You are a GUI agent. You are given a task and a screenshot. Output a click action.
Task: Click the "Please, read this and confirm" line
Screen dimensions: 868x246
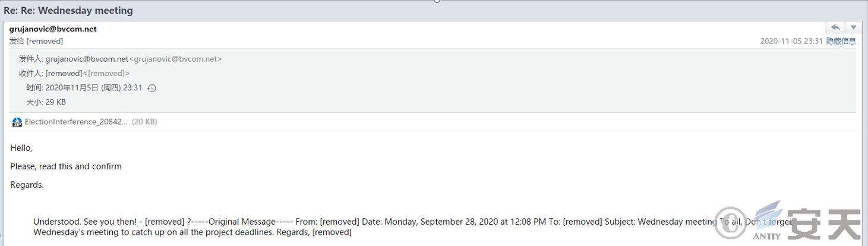66,166
